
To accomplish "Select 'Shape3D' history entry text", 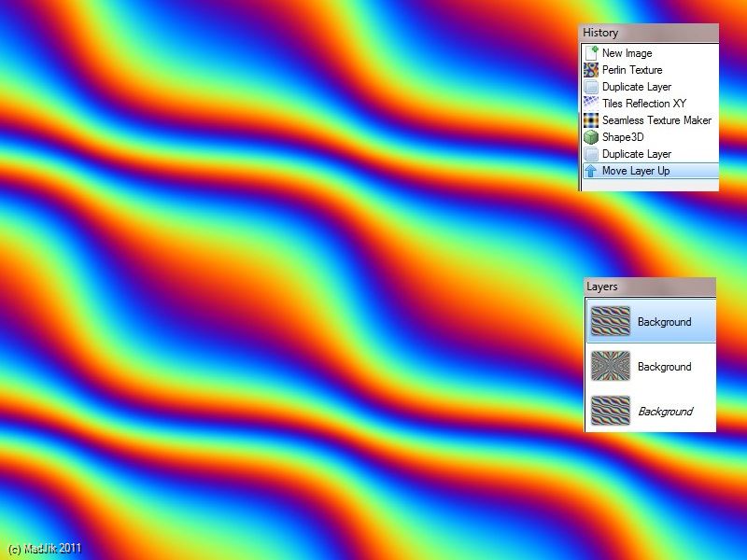I will pos(623,137).
